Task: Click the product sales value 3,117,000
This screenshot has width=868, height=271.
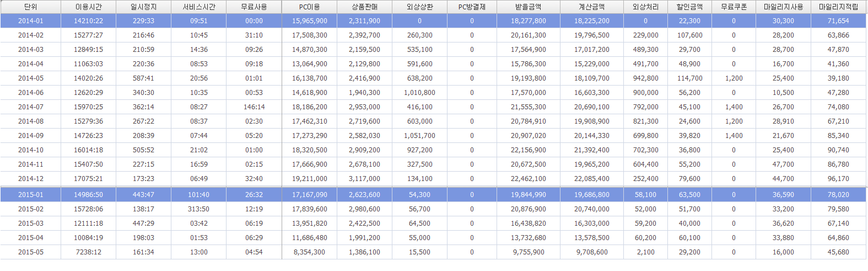Action: (x=365, y=179)
